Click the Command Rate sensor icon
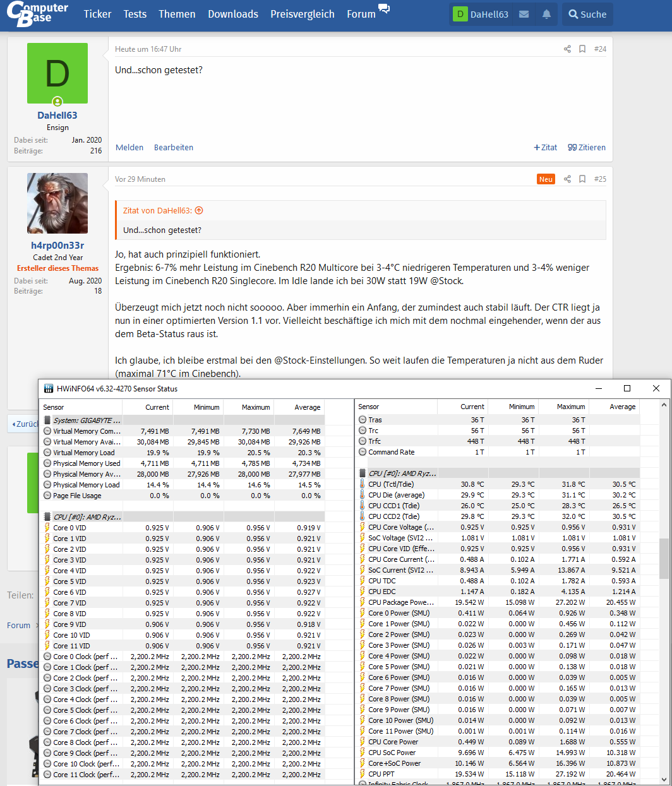 [x=363, y=452]
